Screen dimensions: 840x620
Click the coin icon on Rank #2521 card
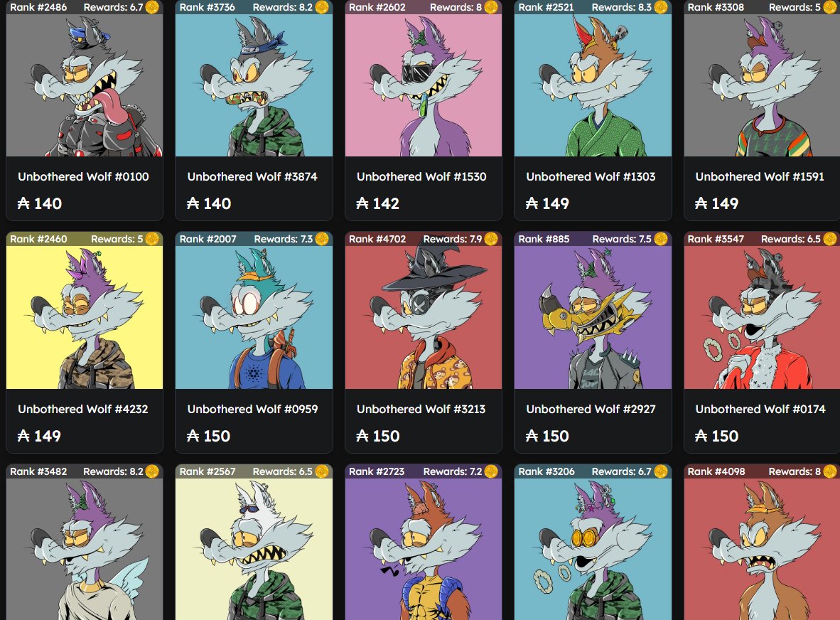click(660, 7)
